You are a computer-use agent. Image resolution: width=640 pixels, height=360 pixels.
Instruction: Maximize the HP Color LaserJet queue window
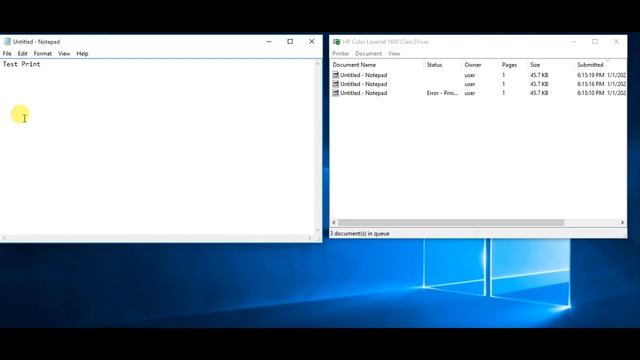click(595, 42)
